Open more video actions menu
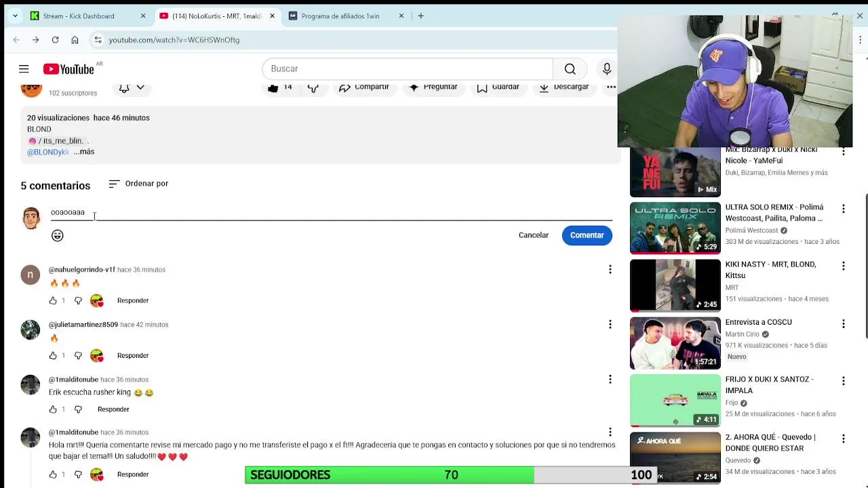Viewport: 868px width, 488px height. point(611,87)
